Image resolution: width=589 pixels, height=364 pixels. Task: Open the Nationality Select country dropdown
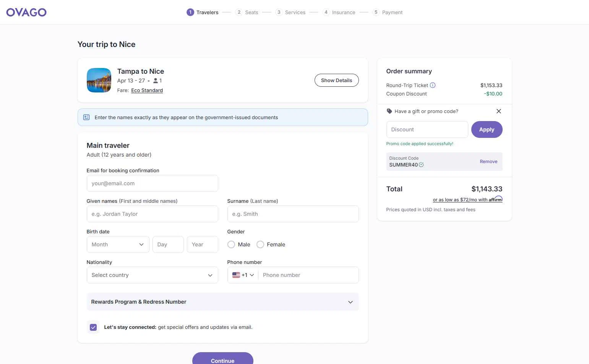[x=152, y=275]
